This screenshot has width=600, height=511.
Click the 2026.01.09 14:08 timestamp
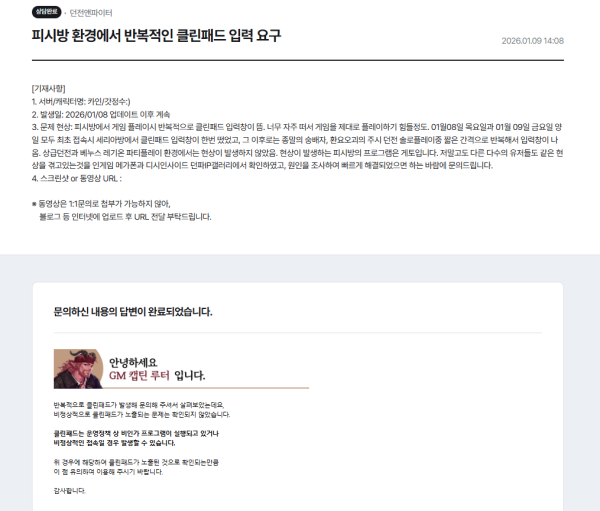[532, 41]
